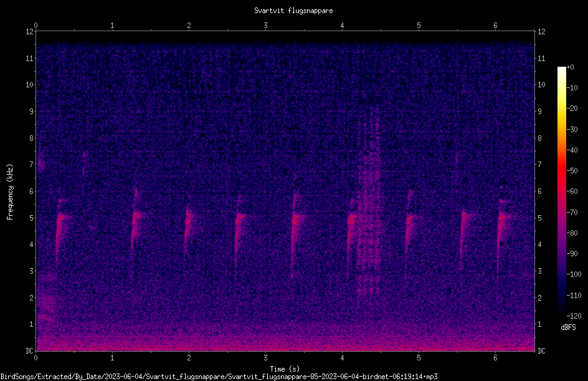This screenshot has width=588, height=381.
Task: Click the 'Frequency (kHz)' axis label
Action: (x=10, y=191)
